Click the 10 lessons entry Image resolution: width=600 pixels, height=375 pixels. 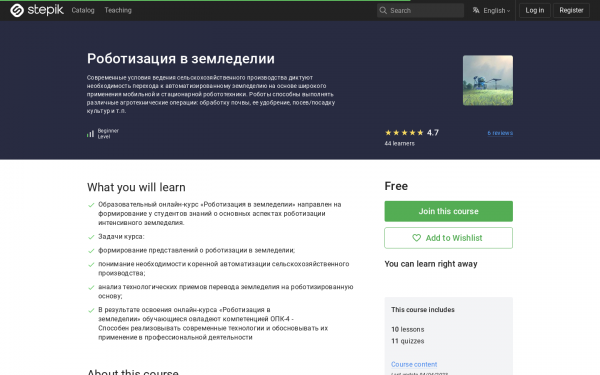click(x=408, y=329)
